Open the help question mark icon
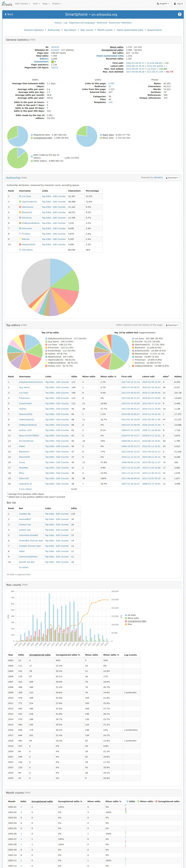186x868 pixels. tap(180, 14)
